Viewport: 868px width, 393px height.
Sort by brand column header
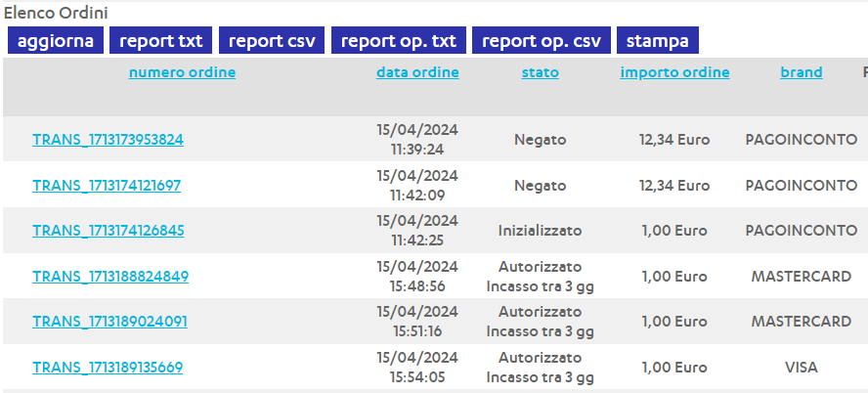[x=801, y=72]
